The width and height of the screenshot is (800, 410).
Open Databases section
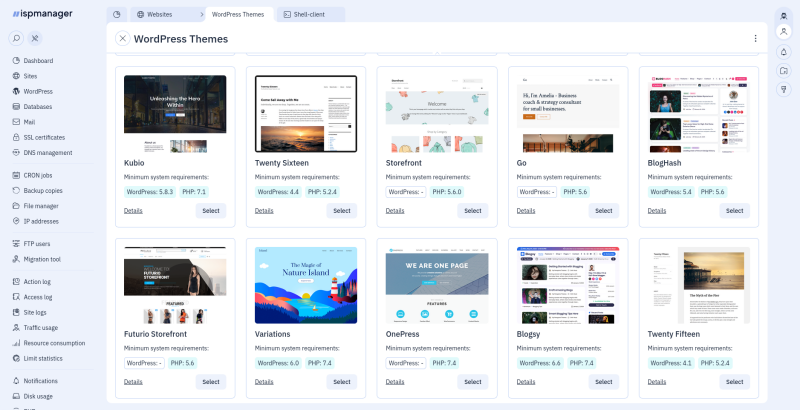coord(37,107)
